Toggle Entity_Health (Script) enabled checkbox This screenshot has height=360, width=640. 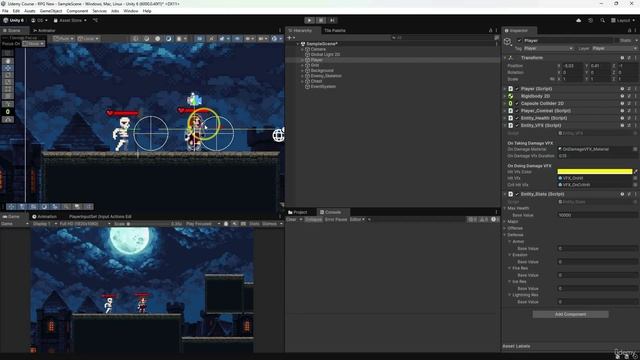point(517,118)
